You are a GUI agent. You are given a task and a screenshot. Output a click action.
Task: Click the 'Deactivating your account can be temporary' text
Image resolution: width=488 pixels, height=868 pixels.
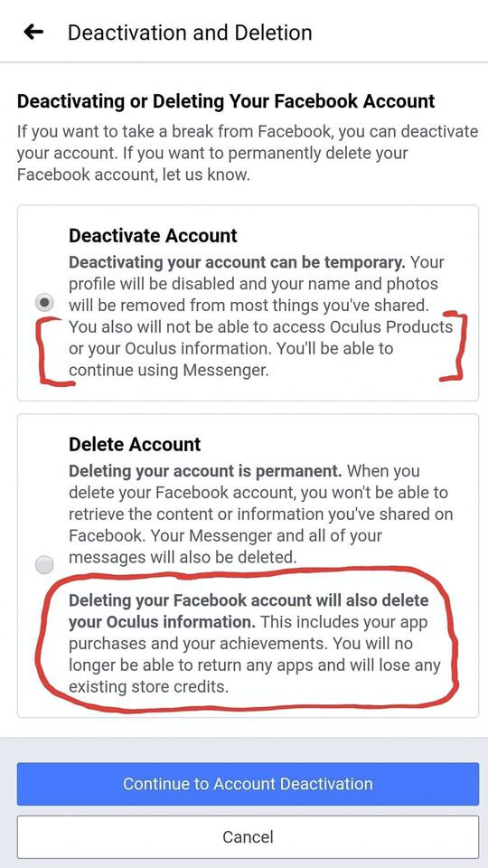pos(238,262)
